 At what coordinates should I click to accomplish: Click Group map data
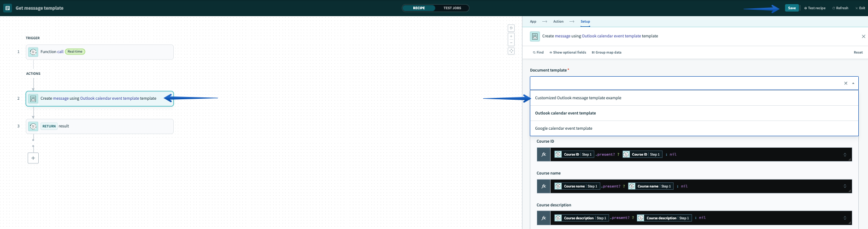[606, 53]
